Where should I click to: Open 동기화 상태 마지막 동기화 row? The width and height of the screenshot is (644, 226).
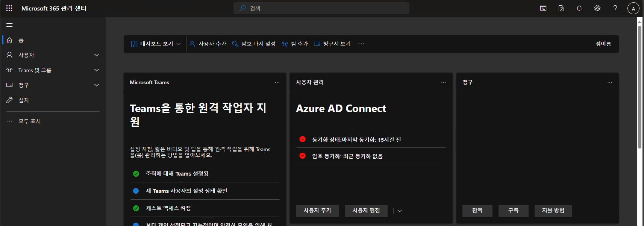pos(371,140)
